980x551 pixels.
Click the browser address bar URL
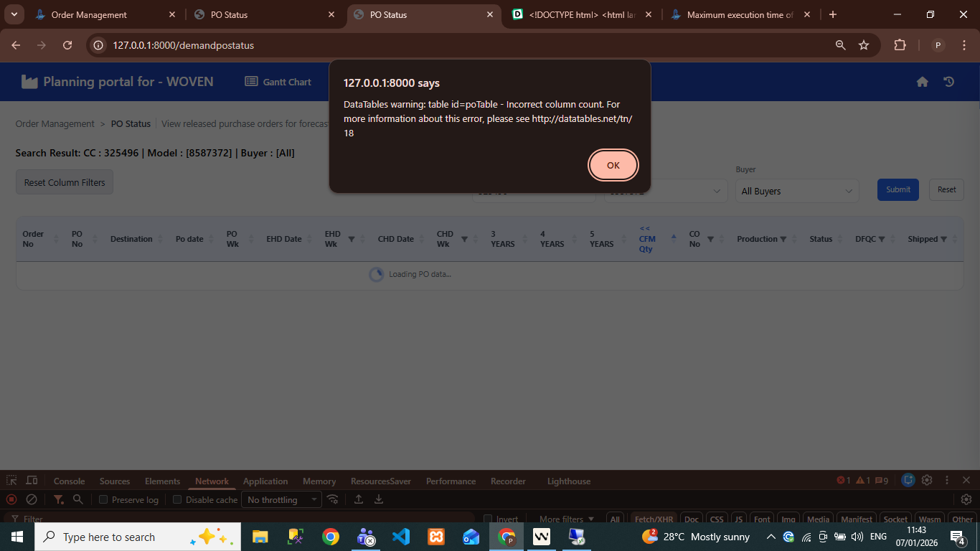click(183, 45)
